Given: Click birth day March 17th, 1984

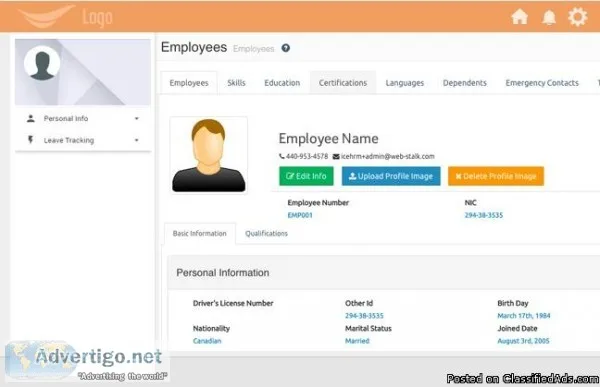Looking at the screenshot, I should pos(524,316).
